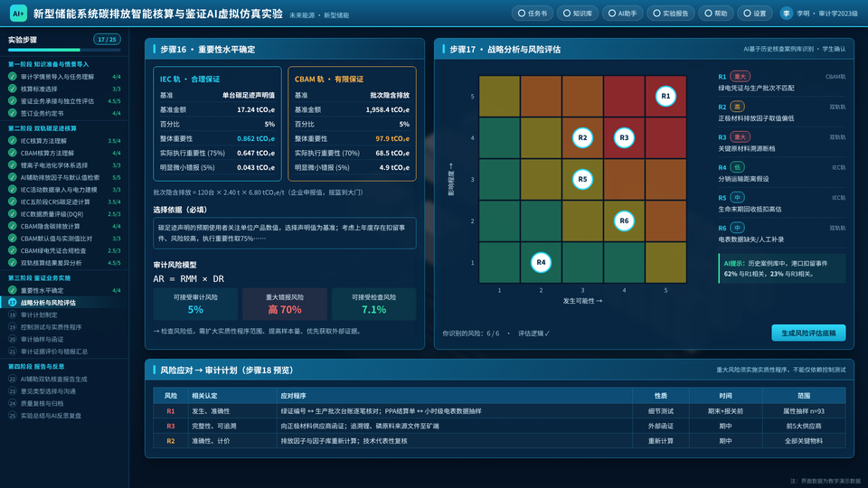This screenshot has height=488, width=868.
Task: Click checkmark icon beside CBAM隐含碳排放计算
Action: (12, 226)
